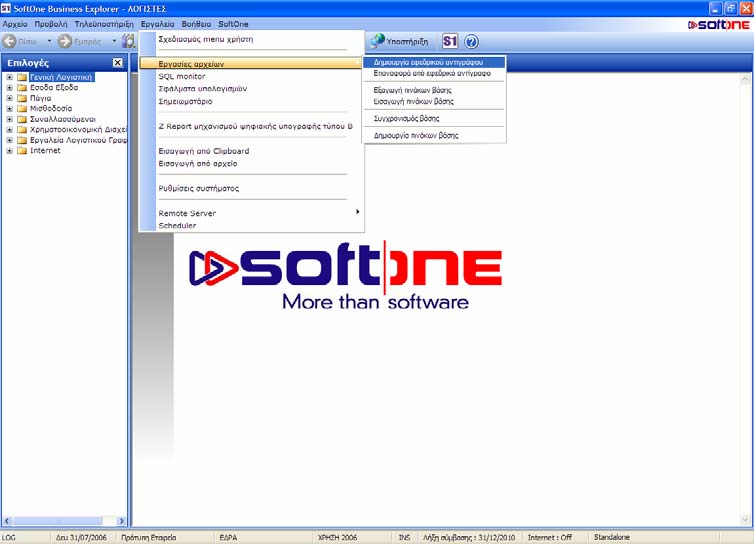The width and height of the screenshot is (754, 544).
Task: Select the Εσοδα Εξοδα folder icon
Action: point(22,88)
